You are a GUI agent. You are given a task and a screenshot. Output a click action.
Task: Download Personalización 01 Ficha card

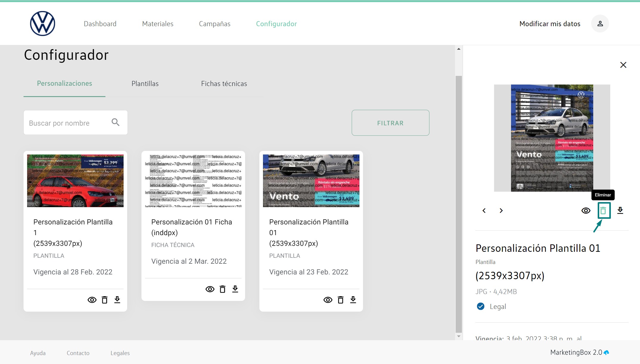pyautogui.click(x=235, y=289)
